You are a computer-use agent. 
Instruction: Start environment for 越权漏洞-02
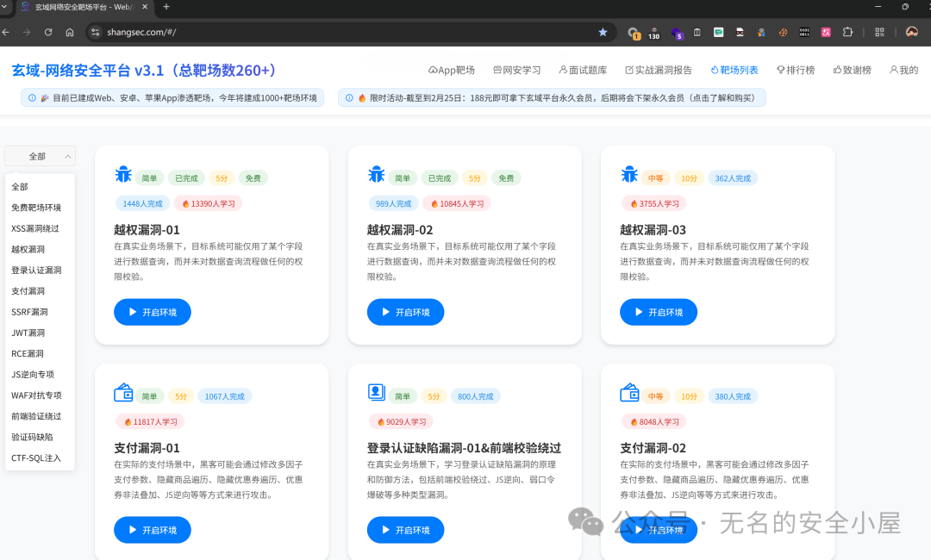405,312
